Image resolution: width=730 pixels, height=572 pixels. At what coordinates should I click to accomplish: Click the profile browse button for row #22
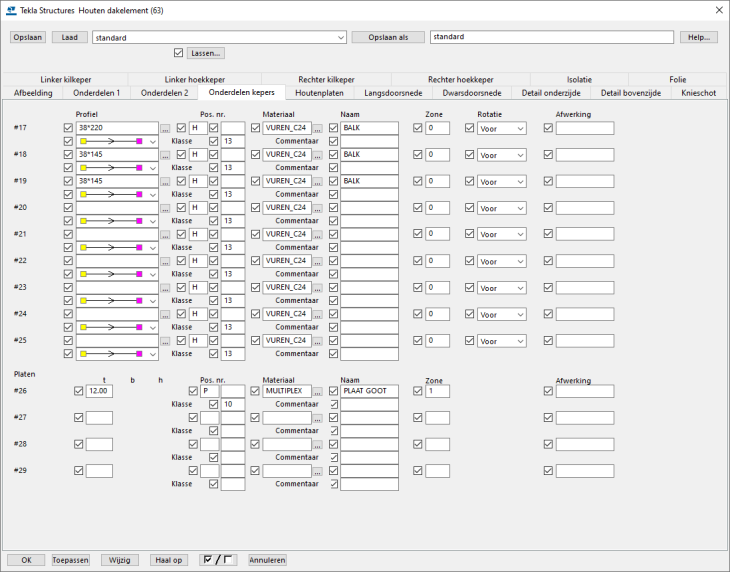click(165, 260)
